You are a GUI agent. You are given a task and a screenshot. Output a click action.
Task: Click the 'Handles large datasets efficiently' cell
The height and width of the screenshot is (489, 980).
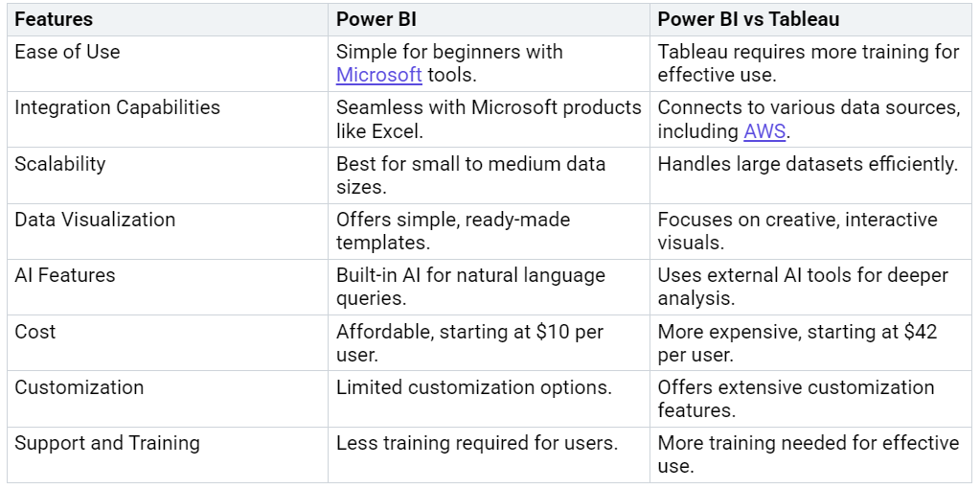coord(810,175)
